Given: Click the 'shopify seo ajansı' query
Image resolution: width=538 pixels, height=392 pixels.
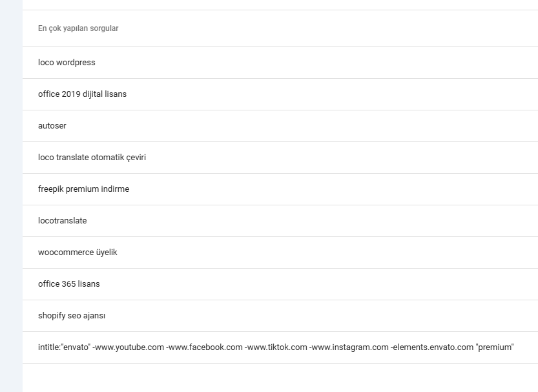Looking at the screenshot, I should [280, 316].
